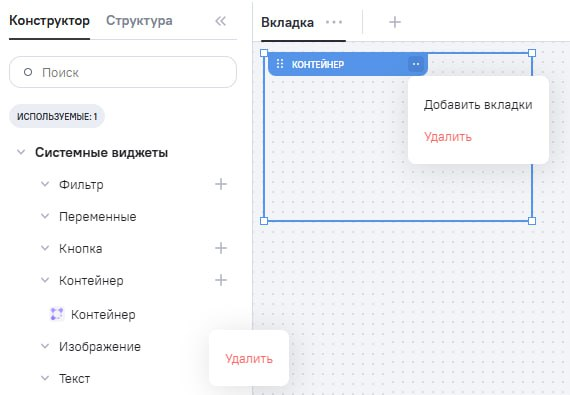Click the top-right container resize handle
Screen dimensions: 570x395
(532, 53)
